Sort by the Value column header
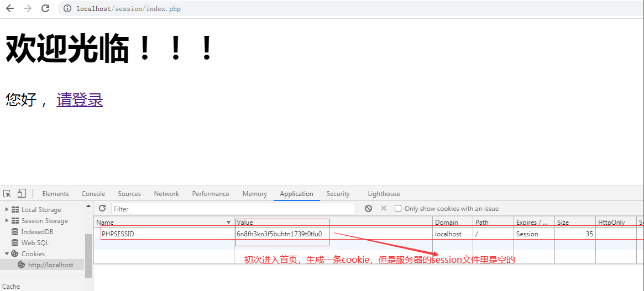This screenshot has height=291, width=644. pos(333,223)
